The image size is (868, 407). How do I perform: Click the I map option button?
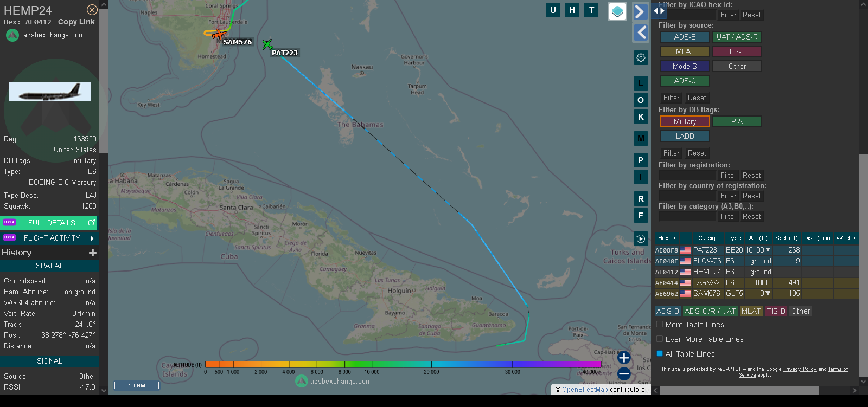pos(641,177)
